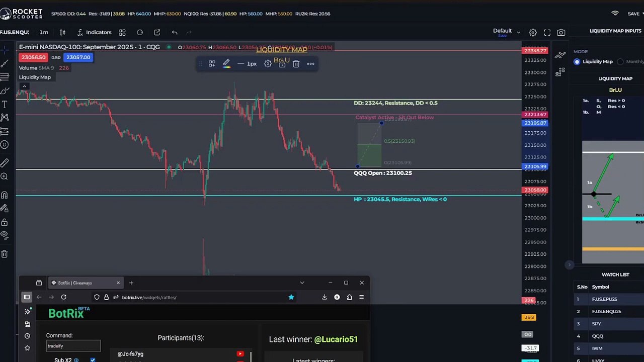Click the red sell price 23056.50
The image size is (644, 362).
34,57
